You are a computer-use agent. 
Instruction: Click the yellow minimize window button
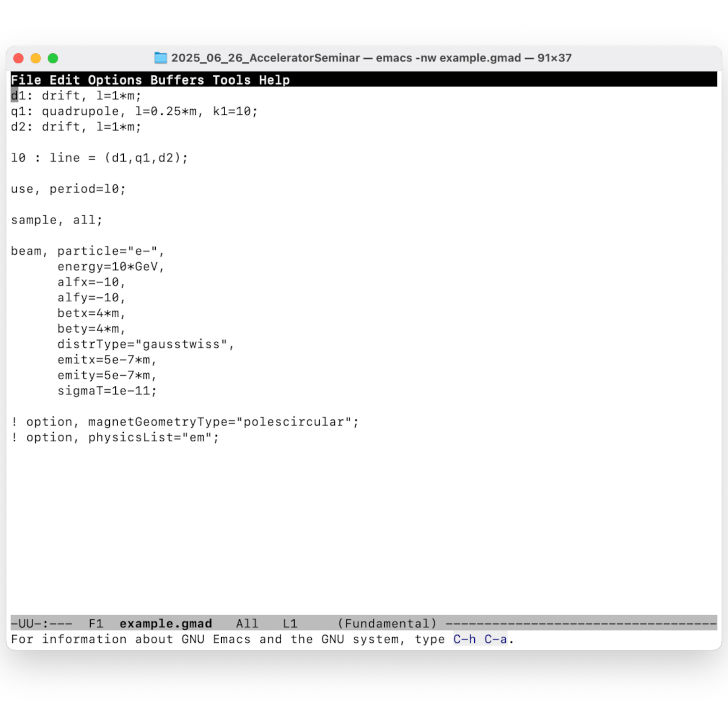[x=36, y=58]
